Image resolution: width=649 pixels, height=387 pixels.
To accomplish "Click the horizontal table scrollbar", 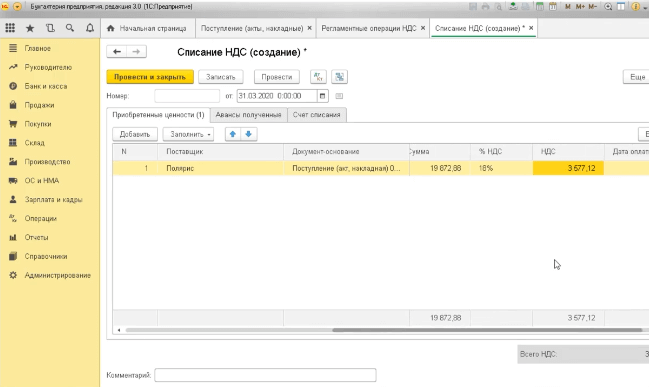I will [x=487, y=330].
